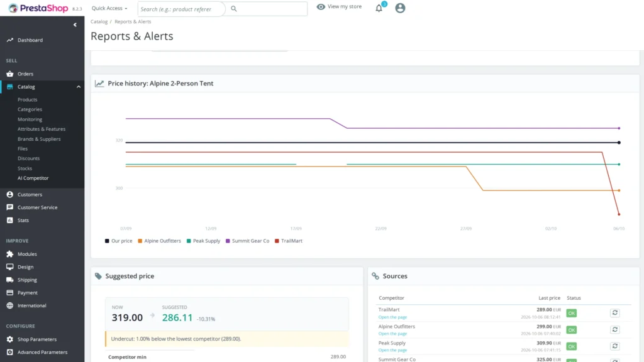
Task: Click the International globe icon
Action: click(10, 305)
